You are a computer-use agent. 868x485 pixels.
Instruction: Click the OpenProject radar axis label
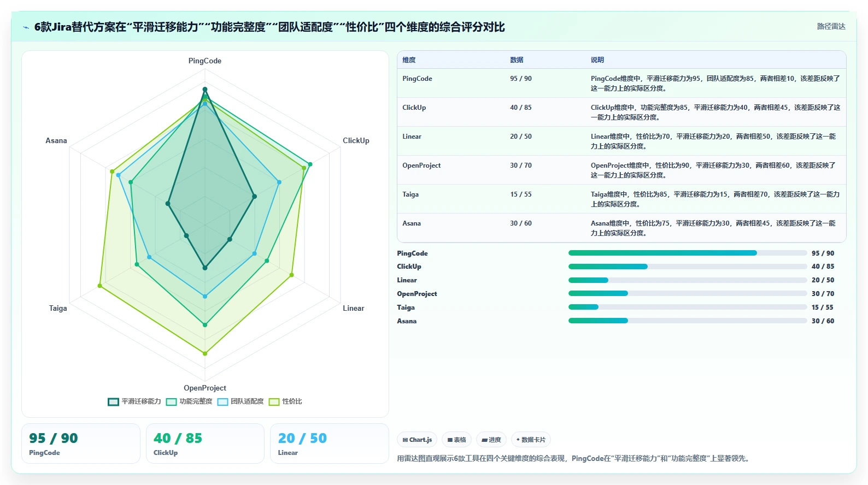pos(205,388)
